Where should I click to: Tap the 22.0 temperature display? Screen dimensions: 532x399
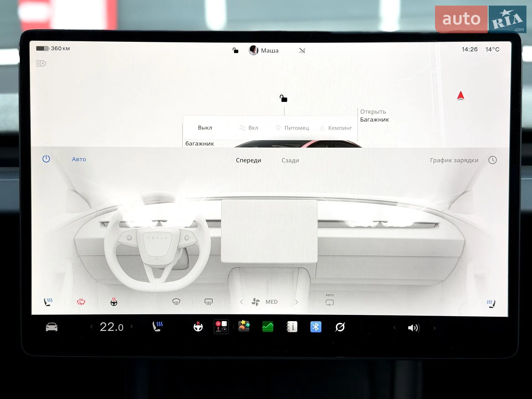[x=112, y=327]
